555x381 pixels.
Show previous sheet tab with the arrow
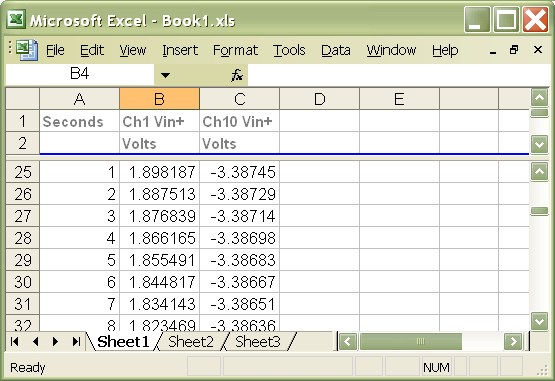click(x=35, y=342)
